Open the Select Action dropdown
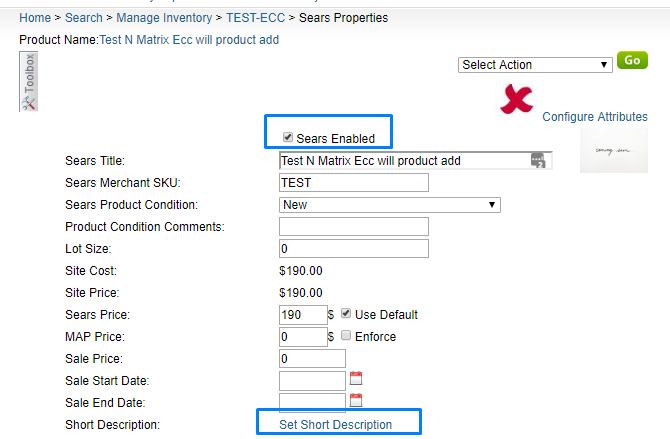 coord(536,65)
